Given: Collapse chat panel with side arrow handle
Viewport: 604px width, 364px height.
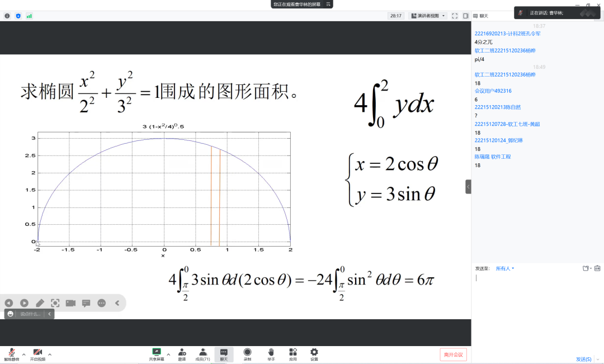Looking at the screenshot, I should point(468,187).
